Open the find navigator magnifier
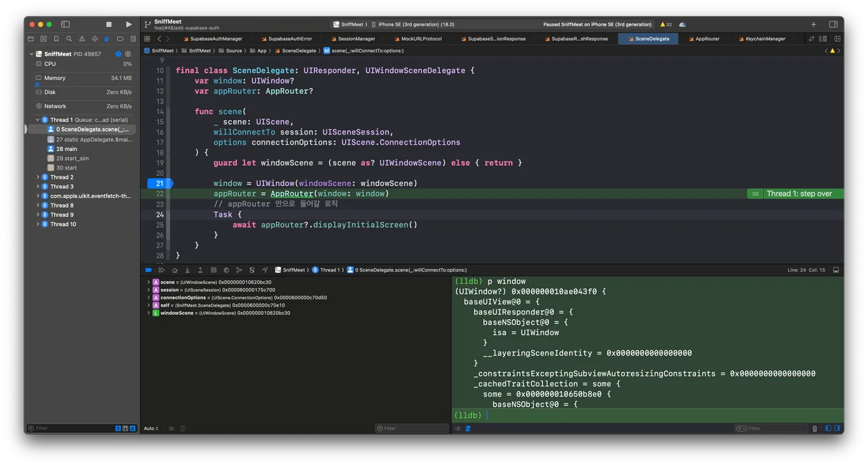Image resolution: width=868 pixels, height=466 pixels. coord(69,39)
